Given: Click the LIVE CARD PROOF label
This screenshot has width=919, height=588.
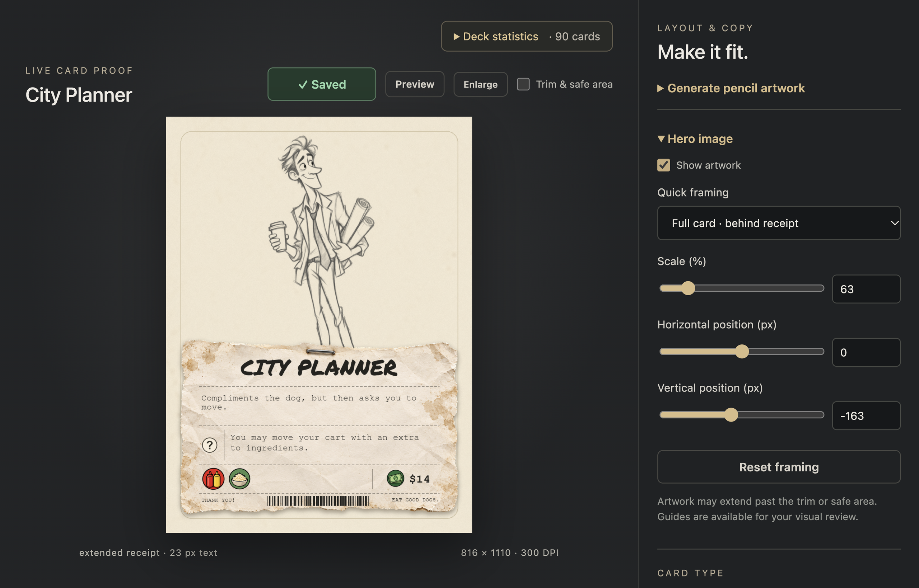Looking at the screenshot, I should 79,71.
